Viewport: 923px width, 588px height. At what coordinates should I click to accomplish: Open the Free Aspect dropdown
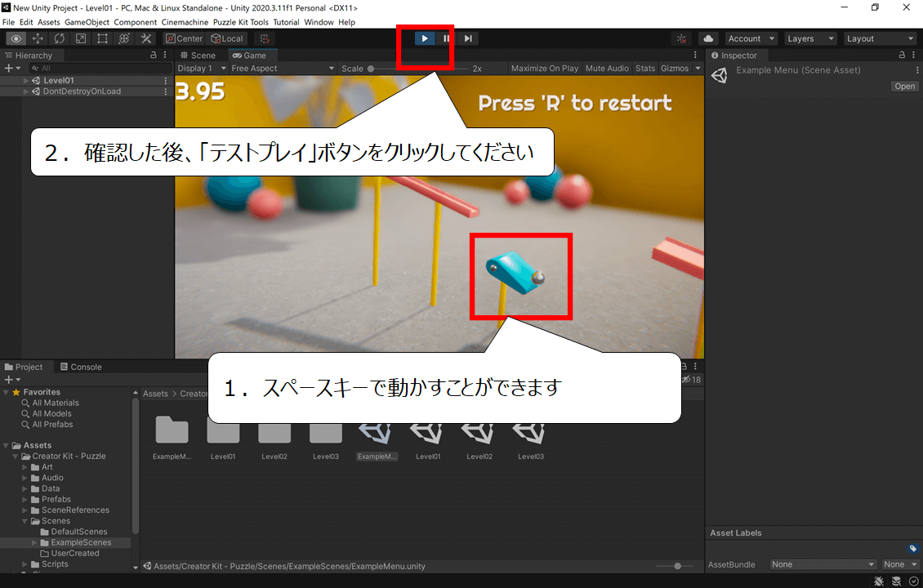click(282, 69)
